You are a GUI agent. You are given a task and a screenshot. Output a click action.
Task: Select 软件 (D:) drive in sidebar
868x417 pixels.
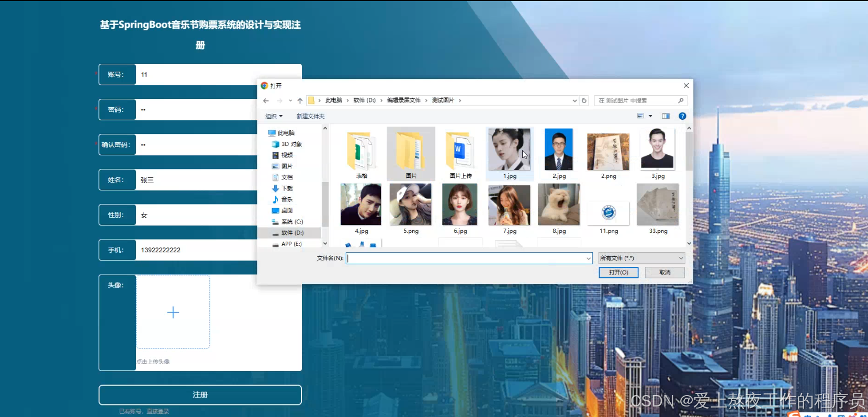[x=288, y=233]
